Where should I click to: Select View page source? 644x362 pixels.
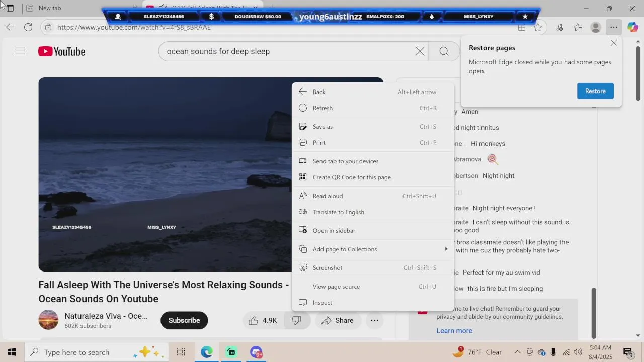pos(373,286)
